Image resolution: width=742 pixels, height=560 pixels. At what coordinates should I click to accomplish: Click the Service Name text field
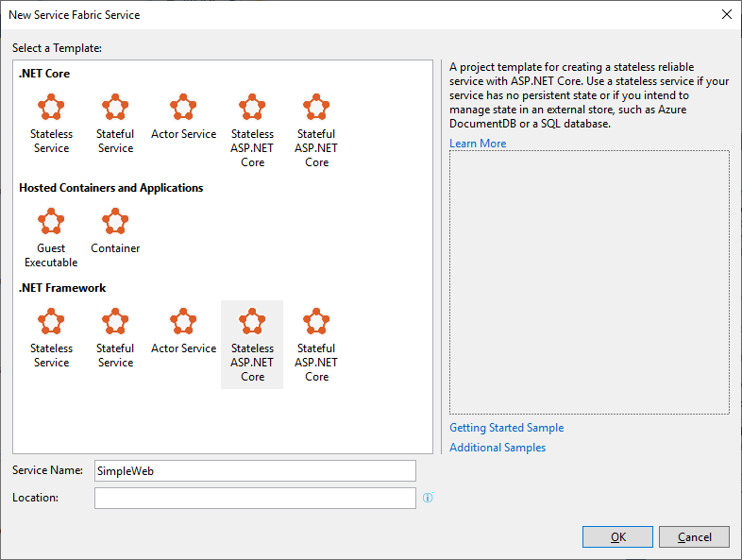(x=255, y=471)
